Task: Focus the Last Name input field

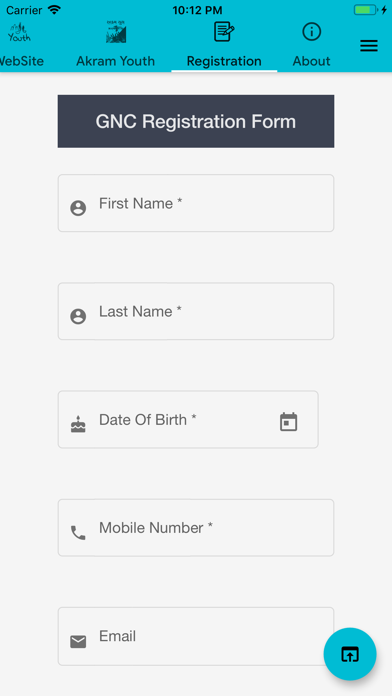Action: tap(196, 311)
